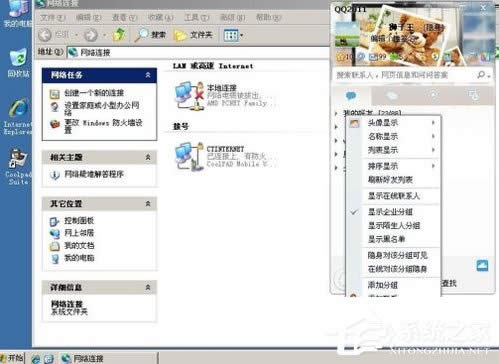Screen dimensions: 499x364
Task: Close the QQ2011 window
Action: tap(483, 7)
